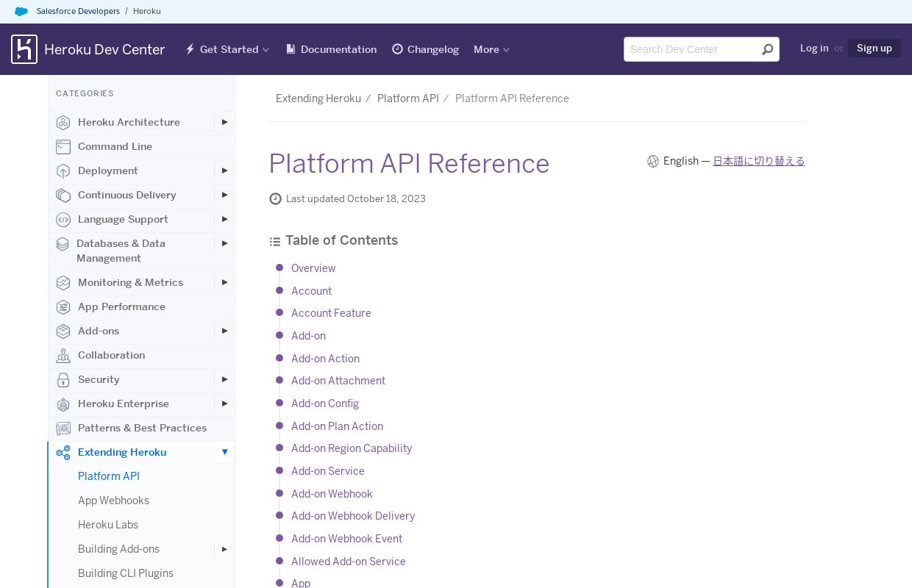The image size is (912, 588).
Task: Click the App Performance sliders icon
Action: point(63,307)
